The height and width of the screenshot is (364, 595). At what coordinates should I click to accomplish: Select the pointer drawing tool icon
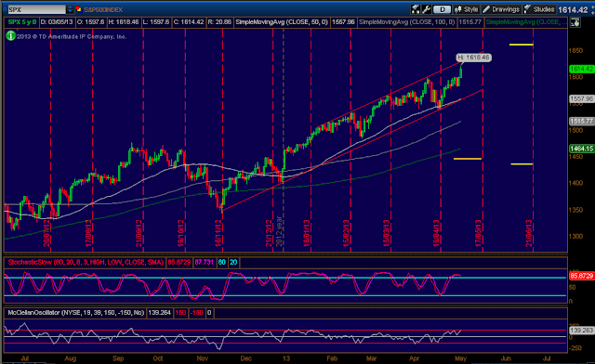click(575, 22)
